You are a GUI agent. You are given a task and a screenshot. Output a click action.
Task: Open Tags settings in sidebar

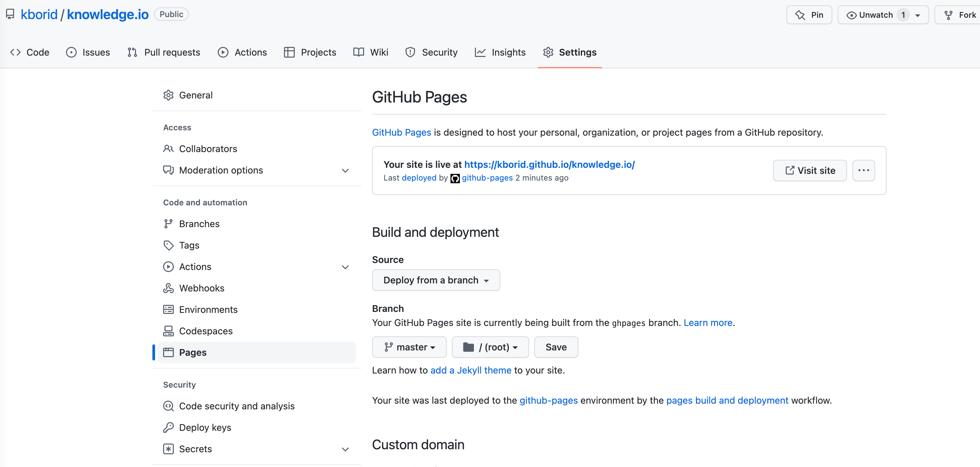[189, 245]
